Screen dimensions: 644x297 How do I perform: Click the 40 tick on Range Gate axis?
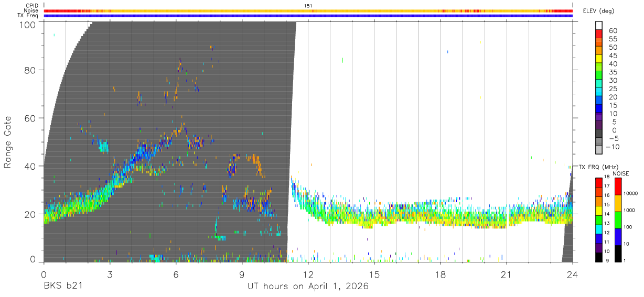tap(31, 166)
